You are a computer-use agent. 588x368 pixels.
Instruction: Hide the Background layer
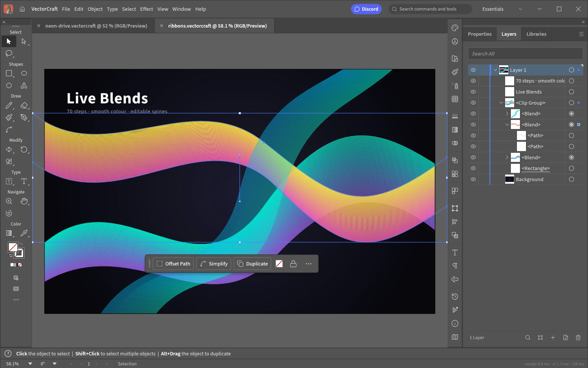click(473, 179)
